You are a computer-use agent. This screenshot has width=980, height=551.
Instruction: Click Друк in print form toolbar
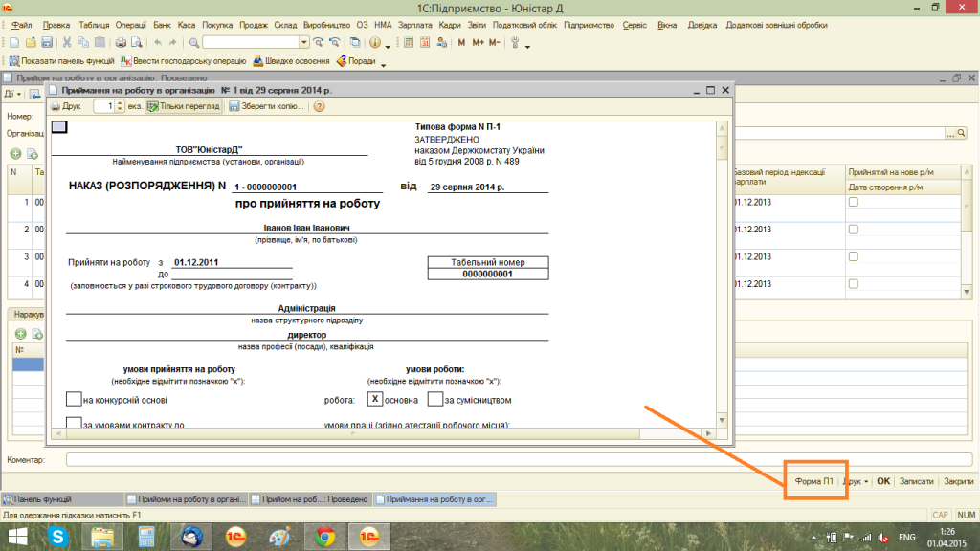pyautogui.click(x=66, y=106)
